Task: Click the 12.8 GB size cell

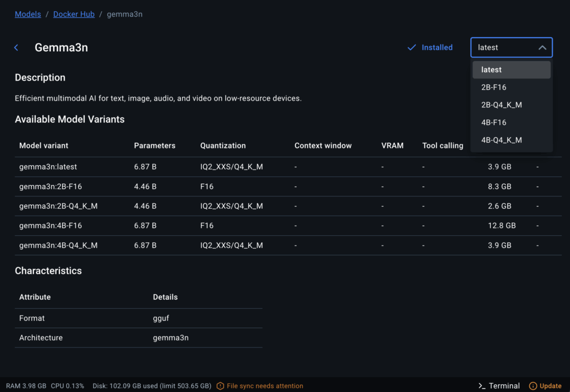Action: click(502, 225)
